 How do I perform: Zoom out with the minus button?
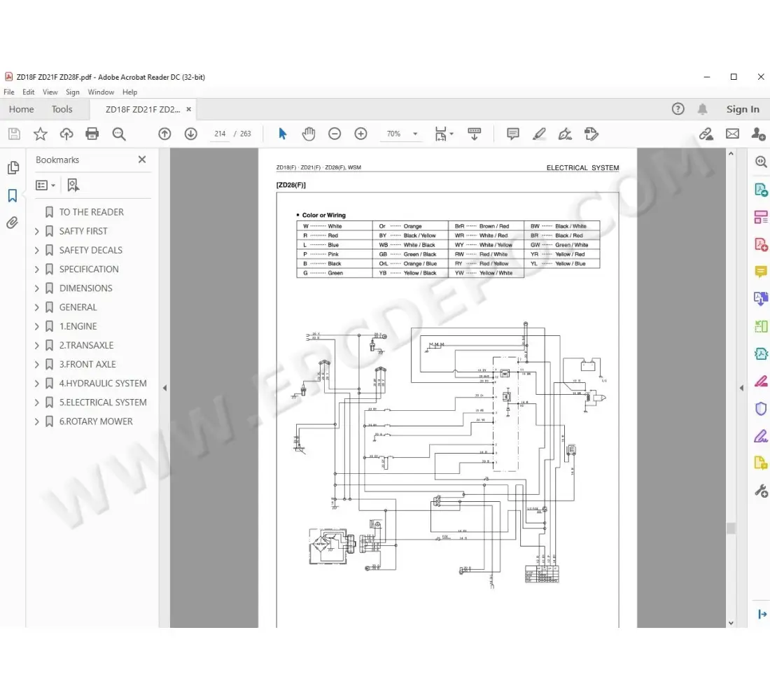coord(334,133)
